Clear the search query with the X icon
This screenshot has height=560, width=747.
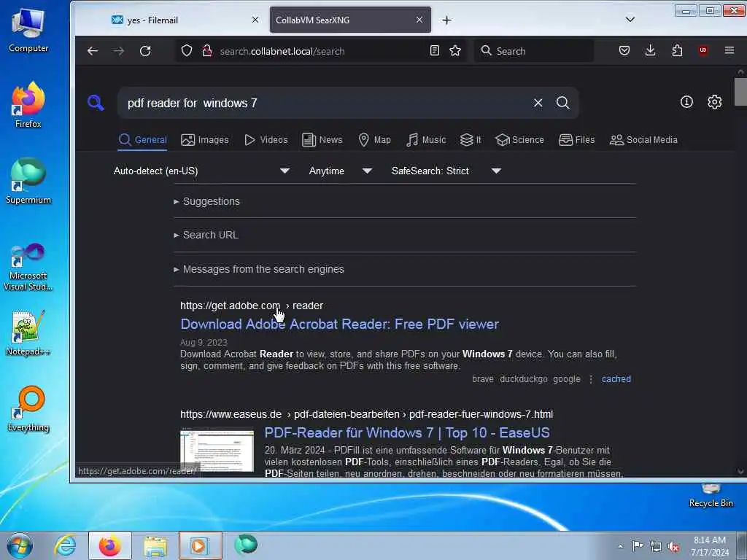pyautogui.click(x=538, y=102)
